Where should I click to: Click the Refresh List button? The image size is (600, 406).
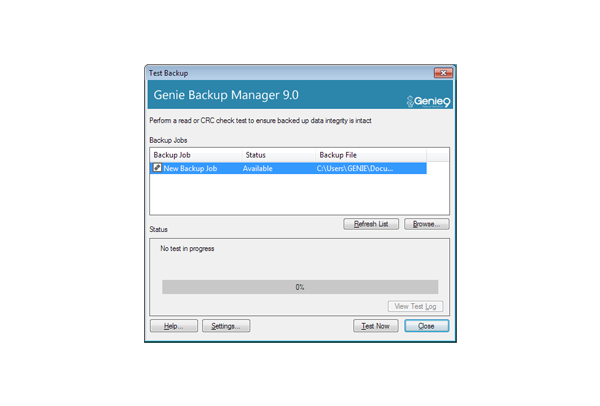tap(371, 224)
